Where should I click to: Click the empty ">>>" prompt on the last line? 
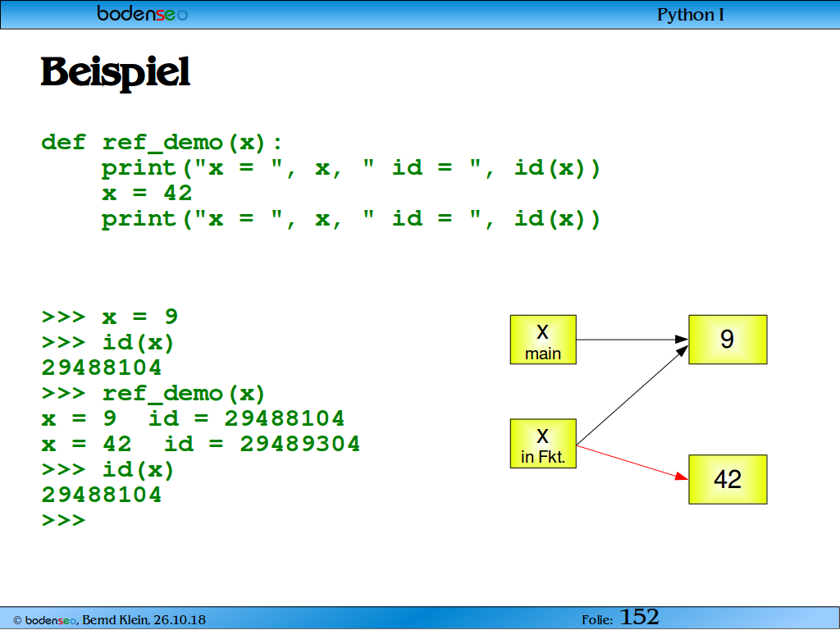tap(63, 520)
